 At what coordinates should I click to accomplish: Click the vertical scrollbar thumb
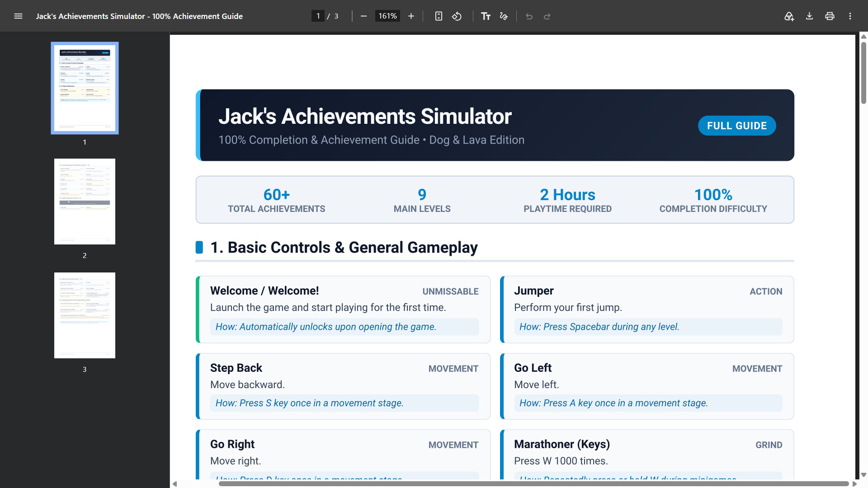[863, 72]
